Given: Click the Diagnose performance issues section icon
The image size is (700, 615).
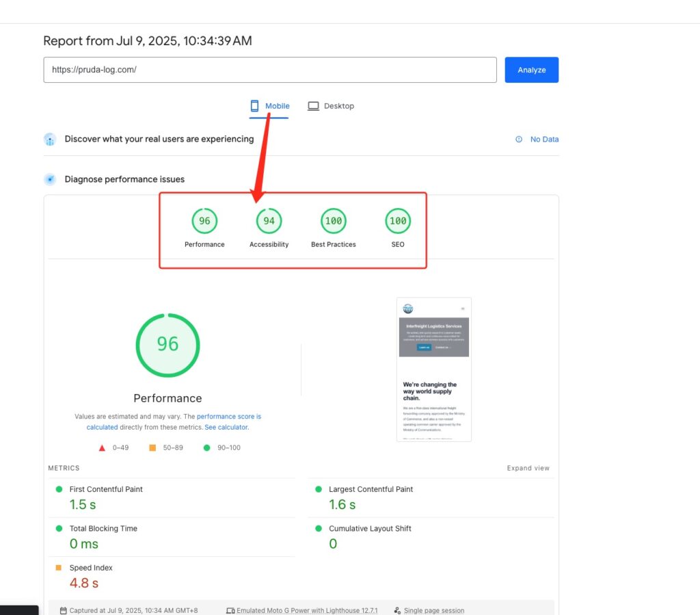Looking at the screenshot, I should pos(49,179).
